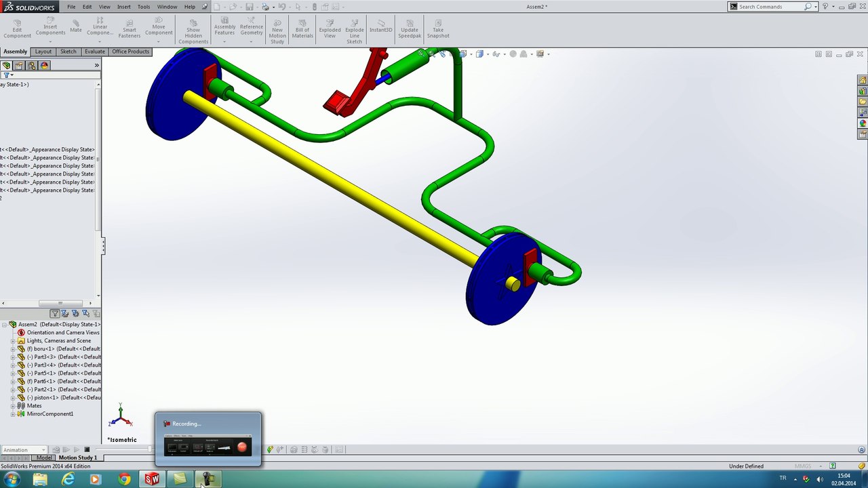Open Internet Explorer from the taskbar

pyautogui.click(x=68, y=479)
